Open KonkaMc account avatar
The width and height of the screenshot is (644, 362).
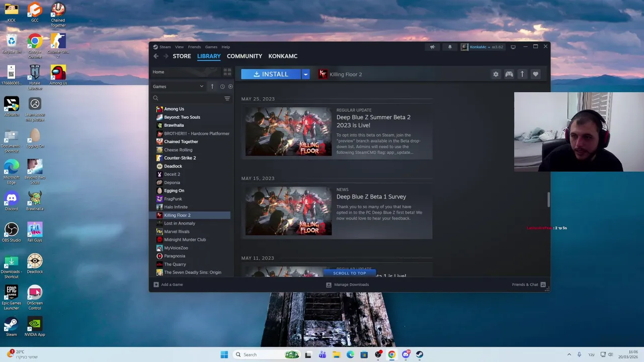(464, 47)
